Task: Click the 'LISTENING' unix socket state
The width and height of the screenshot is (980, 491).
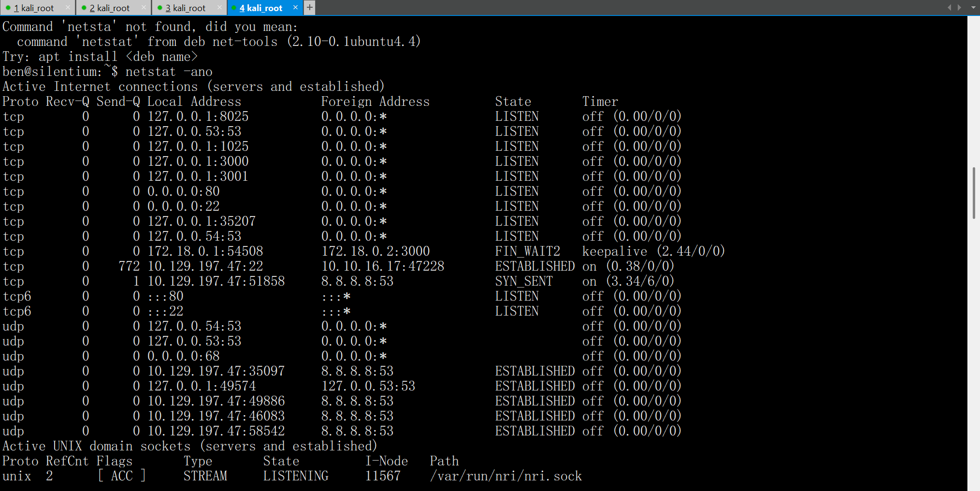Action: click(x=296, y=476)
